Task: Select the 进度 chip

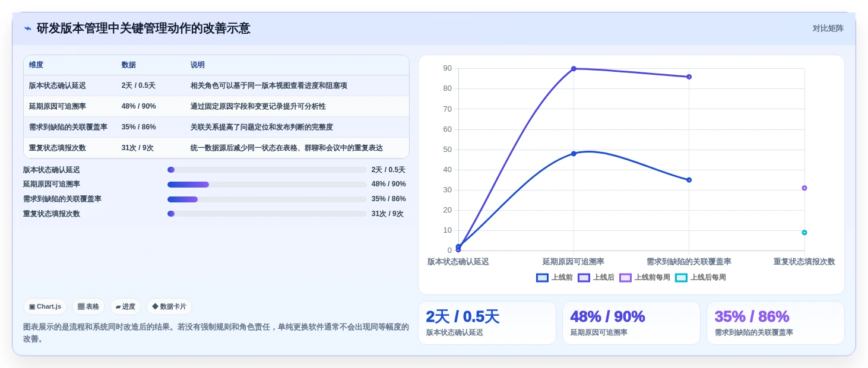Action: coord(125,307)
